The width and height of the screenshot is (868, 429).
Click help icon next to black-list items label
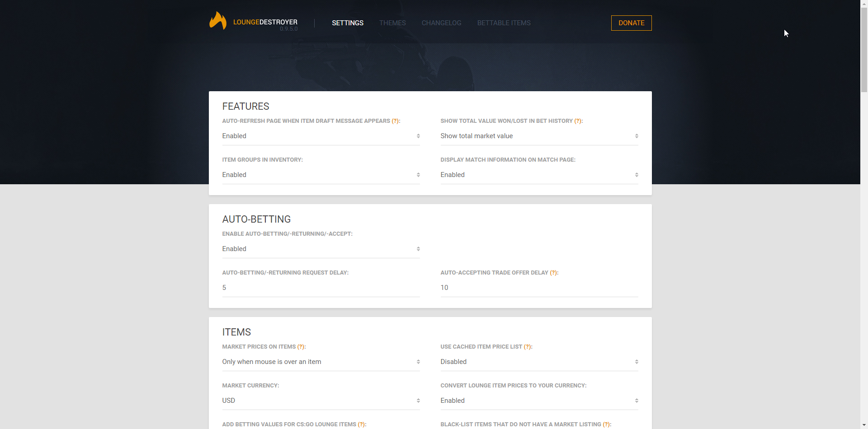(x=606, y=424)
